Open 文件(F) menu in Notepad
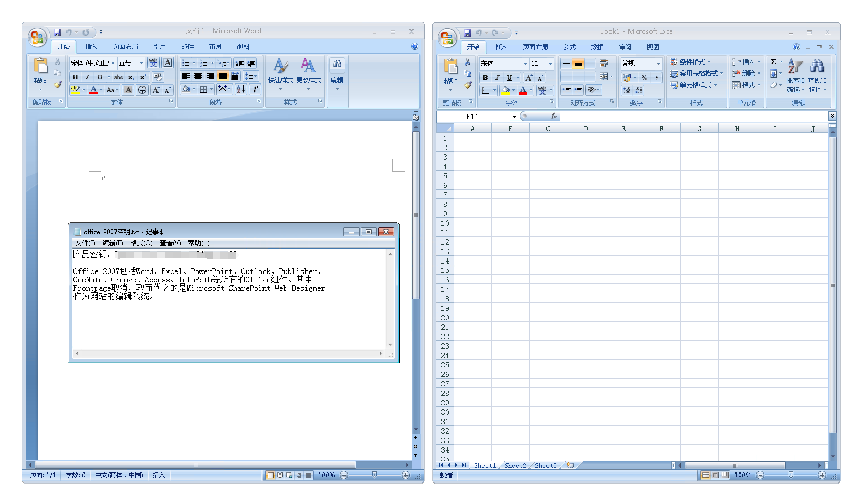 85,243
